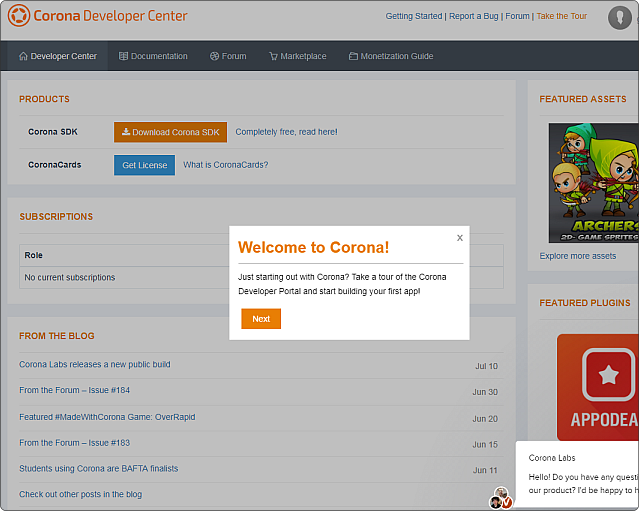Screen dimensions: 639x511
Task: Open the Developer Center tab
Action: [58, 56]
